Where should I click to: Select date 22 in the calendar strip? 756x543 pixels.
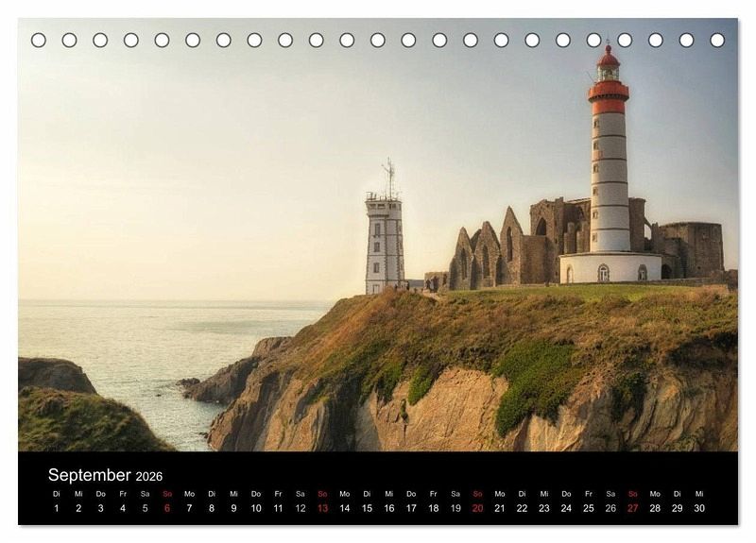[523, 508]
